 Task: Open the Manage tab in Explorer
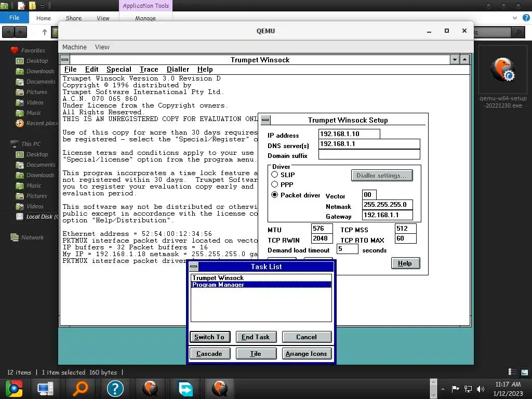pos(145,18)
